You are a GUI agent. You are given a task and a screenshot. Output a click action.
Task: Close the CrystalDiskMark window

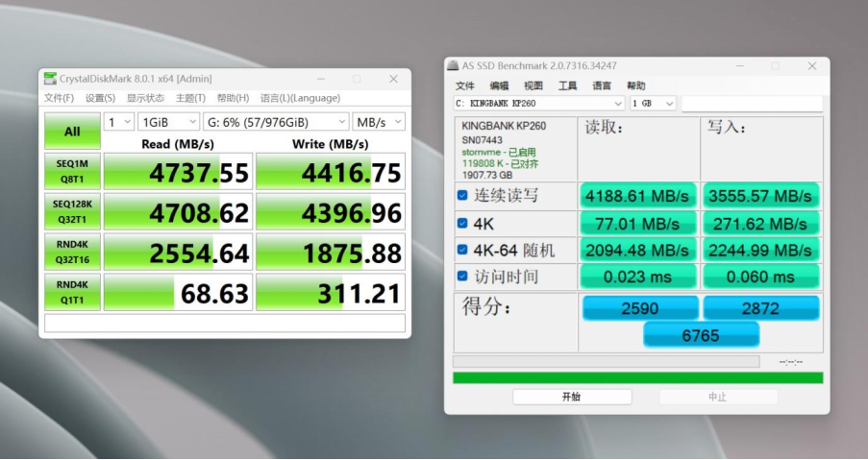(x=393, y=79)
